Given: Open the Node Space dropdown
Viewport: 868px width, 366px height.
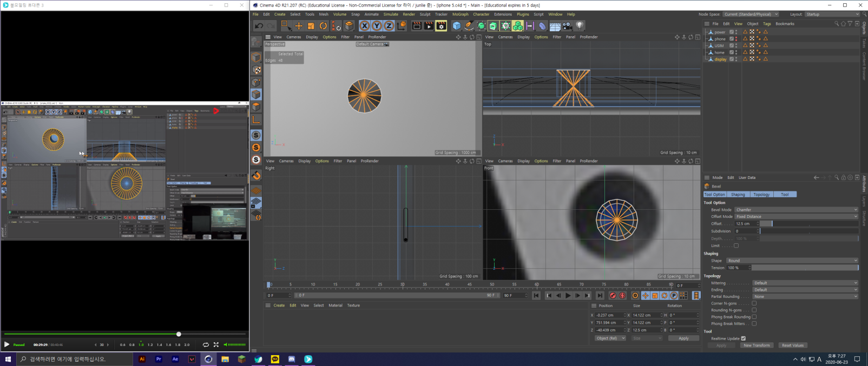Looking at the screenshot, I should pos(751,15).
